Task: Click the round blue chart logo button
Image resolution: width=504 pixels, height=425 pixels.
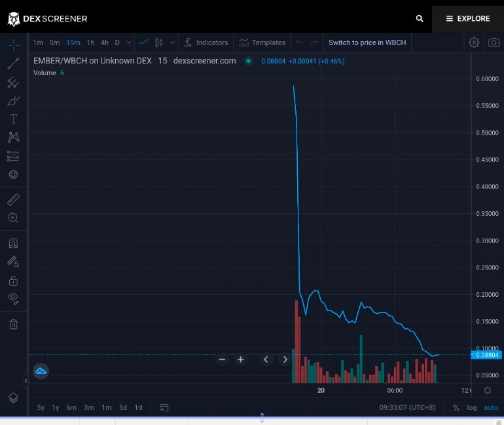Action: (41, 371)
